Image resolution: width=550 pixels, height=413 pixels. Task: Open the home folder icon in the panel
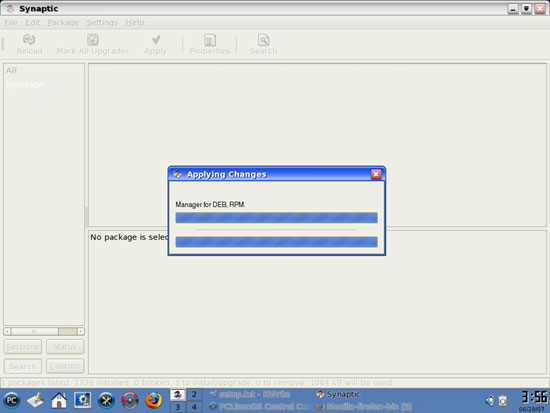point(59,400)
